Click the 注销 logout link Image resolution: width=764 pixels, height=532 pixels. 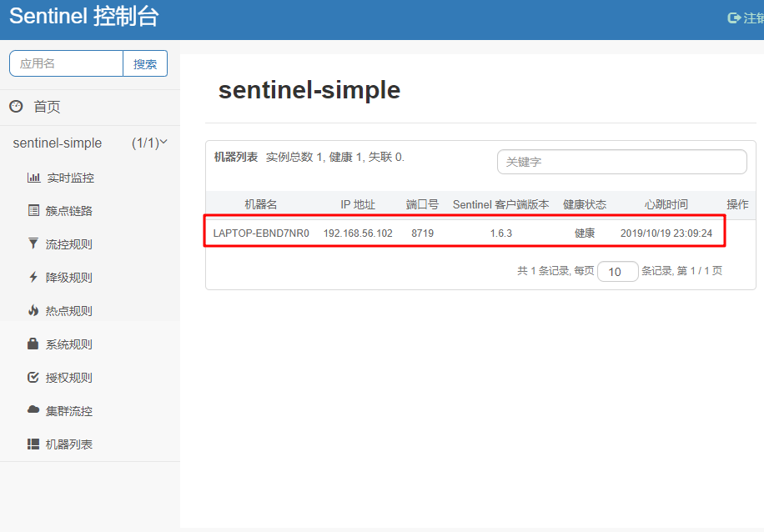point(751,17)
